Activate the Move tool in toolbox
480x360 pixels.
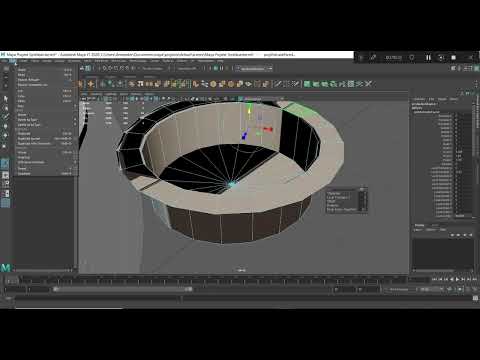click(6, 126)
